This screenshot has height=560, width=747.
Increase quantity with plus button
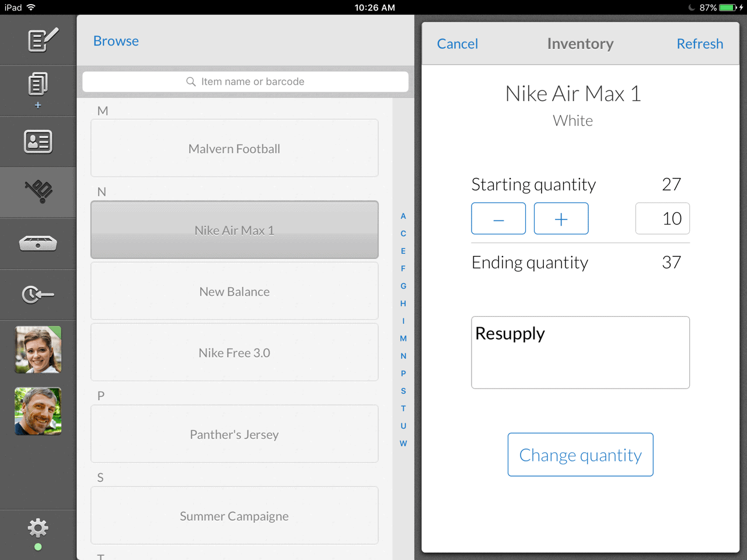561,219
